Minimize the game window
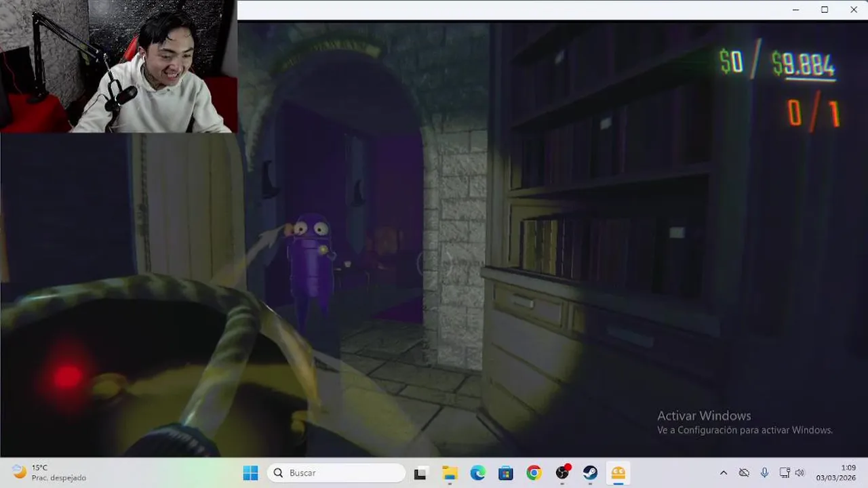 point(795,9)
